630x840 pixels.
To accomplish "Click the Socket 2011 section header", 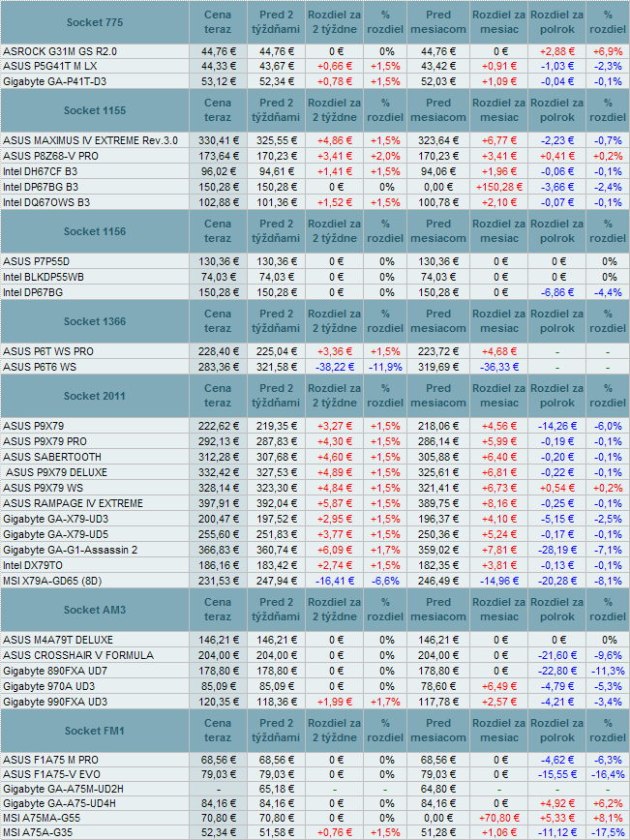I will (x=94, y=396).
